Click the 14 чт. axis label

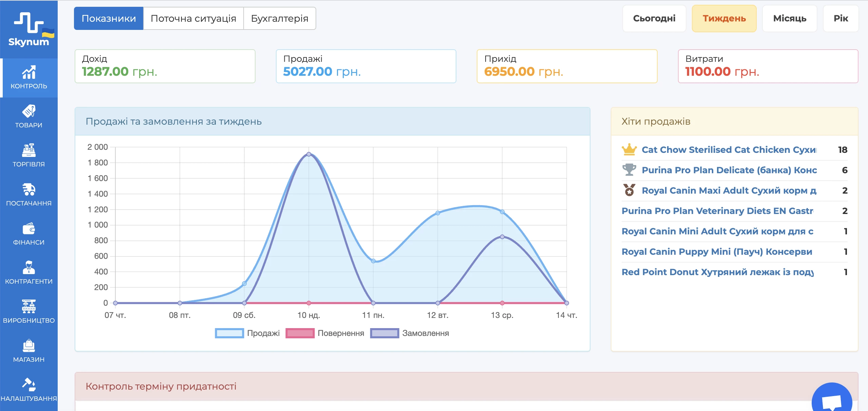pos(566,315)
